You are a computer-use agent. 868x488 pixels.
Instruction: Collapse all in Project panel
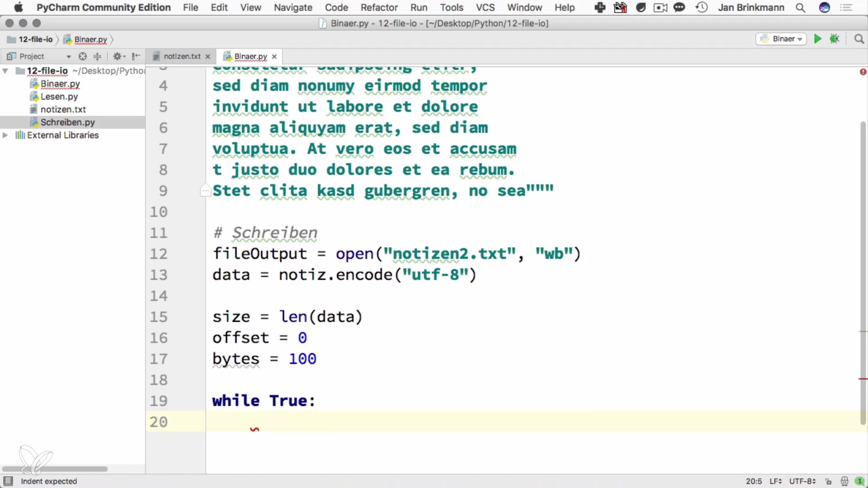pyautogui.click(x=97, y=56)
